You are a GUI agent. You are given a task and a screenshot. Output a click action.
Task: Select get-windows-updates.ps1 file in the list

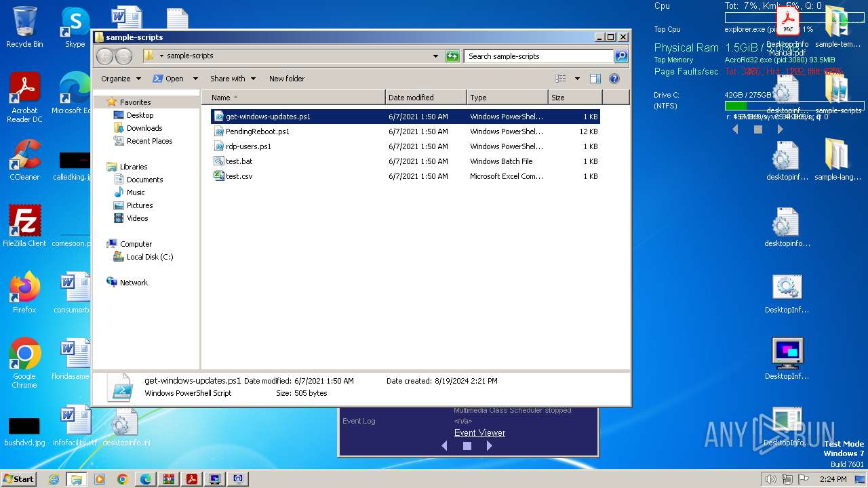coord(405,117)
